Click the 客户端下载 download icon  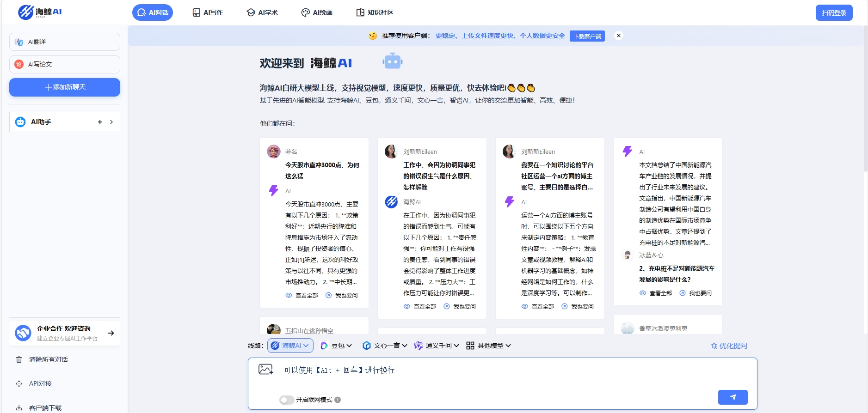[19, 408]
